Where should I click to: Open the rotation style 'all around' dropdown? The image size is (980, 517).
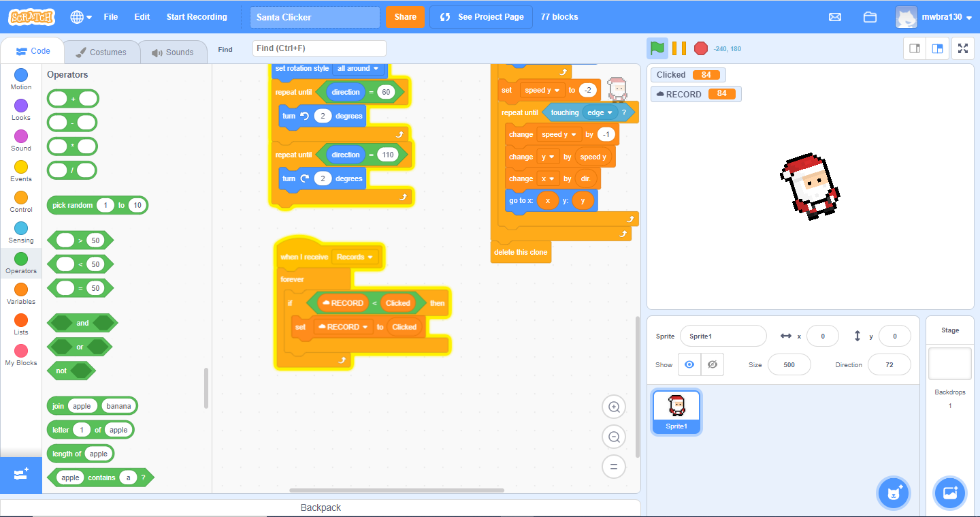pos(358,68)
